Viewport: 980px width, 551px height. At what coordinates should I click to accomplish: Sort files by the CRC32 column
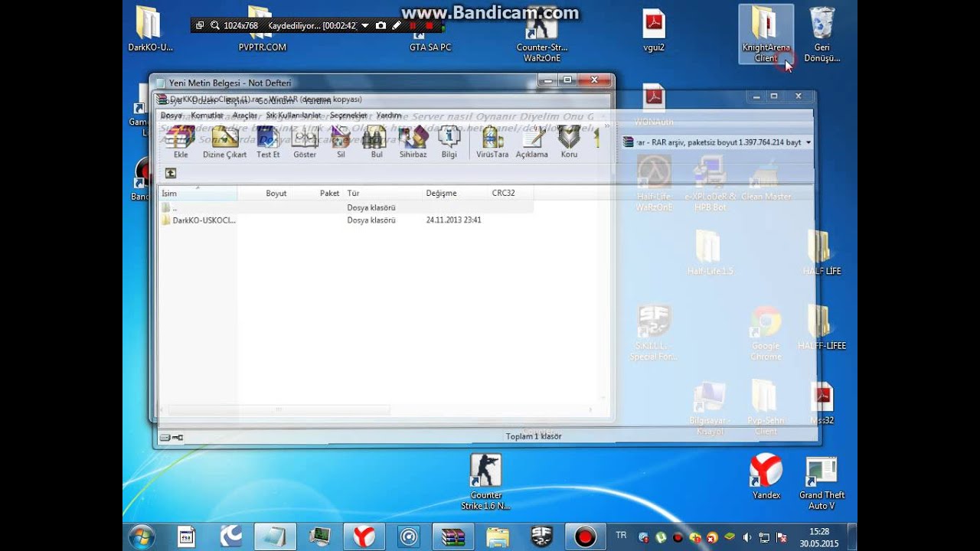pyautogui.click(x=510, y=194)
